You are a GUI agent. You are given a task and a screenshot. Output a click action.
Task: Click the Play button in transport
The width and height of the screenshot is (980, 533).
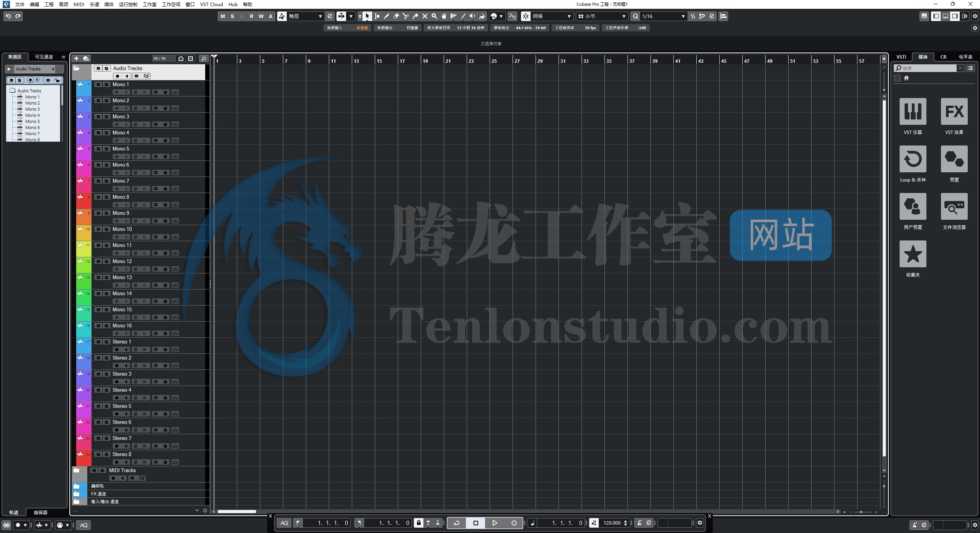495,523
